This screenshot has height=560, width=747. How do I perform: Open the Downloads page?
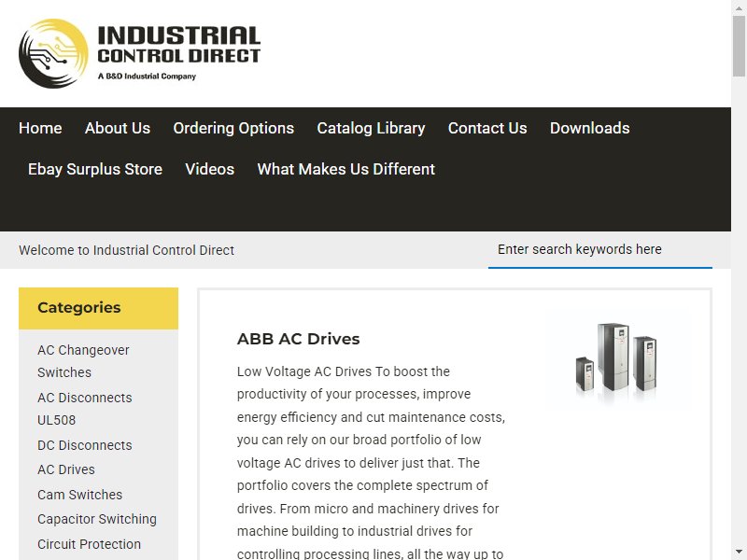pyautogui.click(x=590, y=128)
